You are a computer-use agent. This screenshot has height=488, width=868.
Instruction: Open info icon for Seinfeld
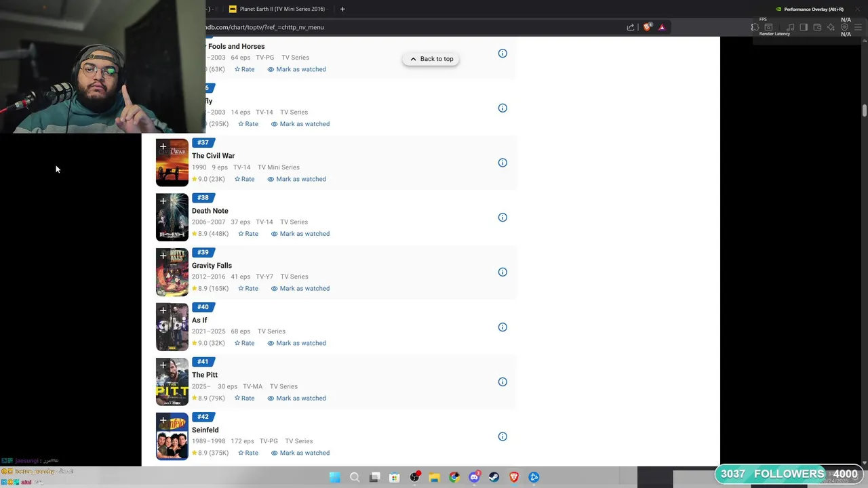[502, 436]
